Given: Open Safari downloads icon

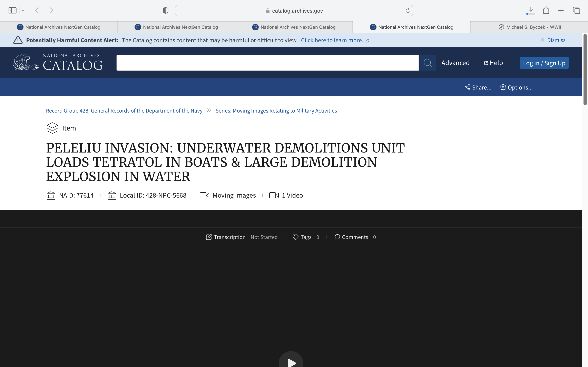Looking at the screenshot, I should pyautogui.click(x=530, y=10).
